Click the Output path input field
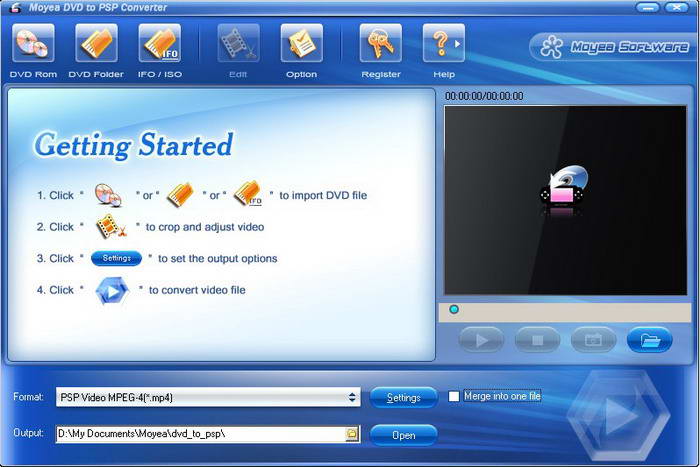700x467 pixels. coord(200,434)
